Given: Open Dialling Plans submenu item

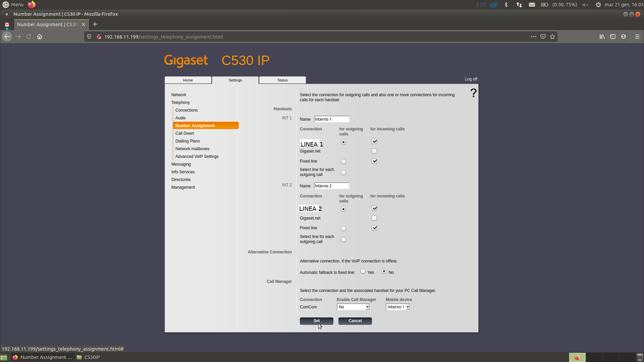Looking at the screenshot, I should (x=187, y=141).
